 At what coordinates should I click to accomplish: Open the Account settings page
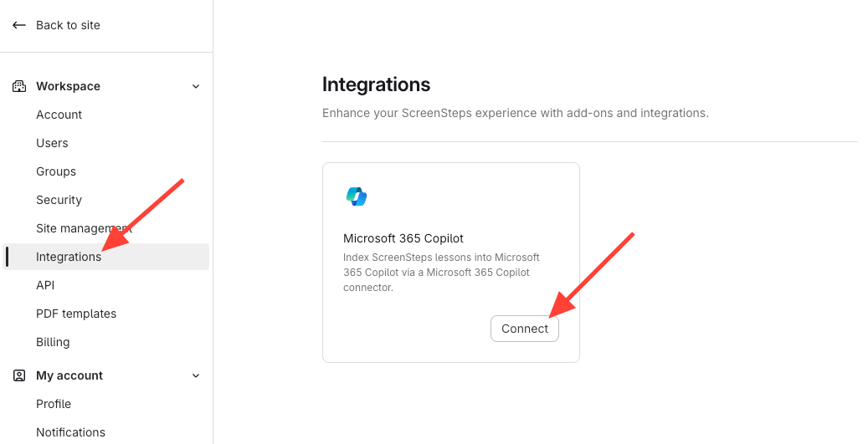(59, 115)
